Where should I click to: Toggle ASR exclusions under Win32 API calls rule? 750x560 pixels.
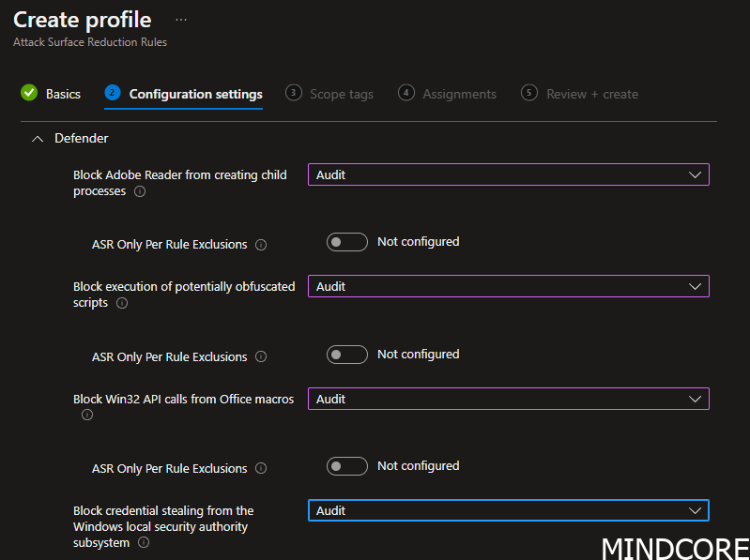pyautogui.click(x=346, y=466)
